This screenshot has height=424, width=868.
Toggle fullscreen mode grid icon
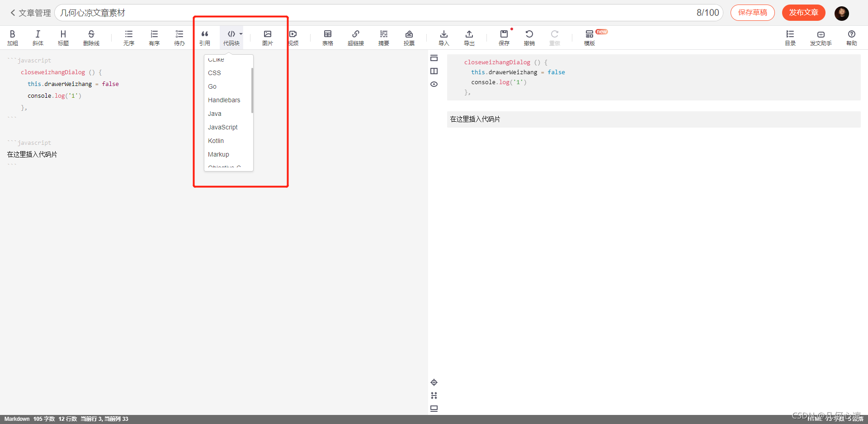click(x=434, y=395)
